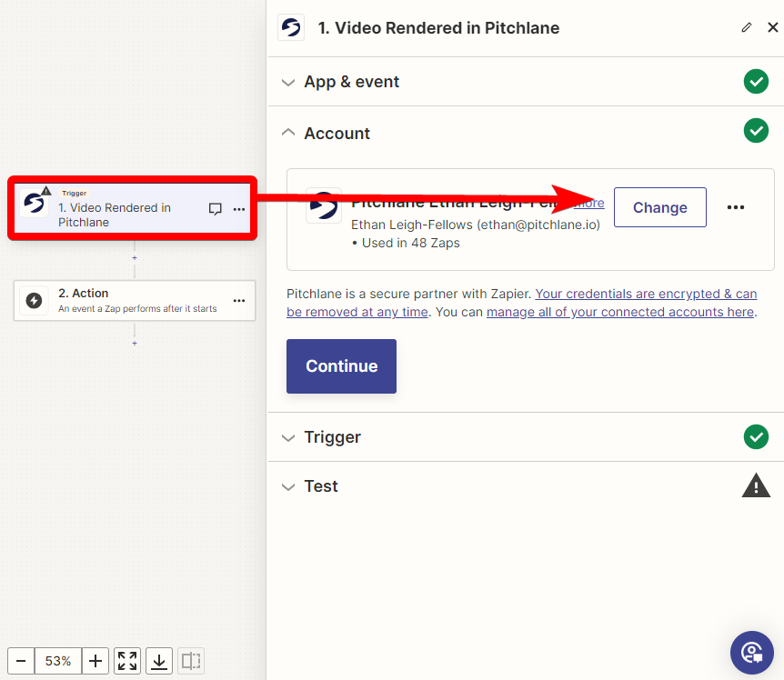The image size is (784, 680).
Task: Click the fit to view icon
Action: [127, 661]
